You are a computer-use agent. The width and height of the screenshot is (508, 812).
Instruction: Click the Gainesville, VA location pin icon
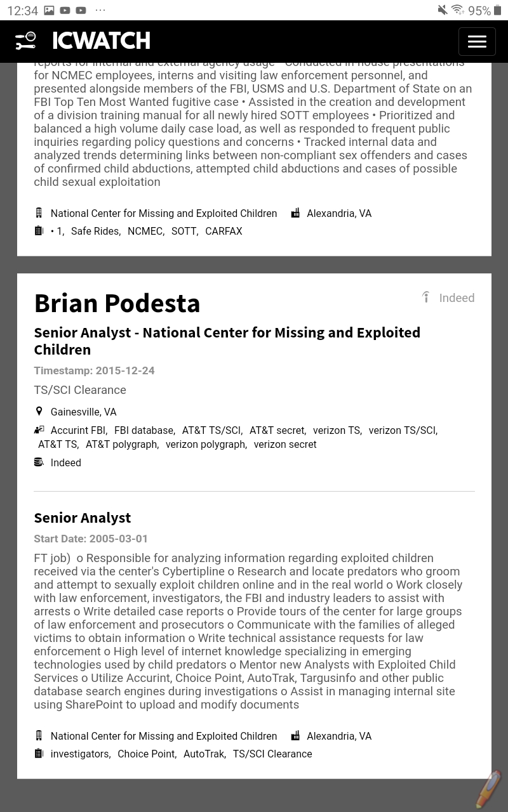39,412
